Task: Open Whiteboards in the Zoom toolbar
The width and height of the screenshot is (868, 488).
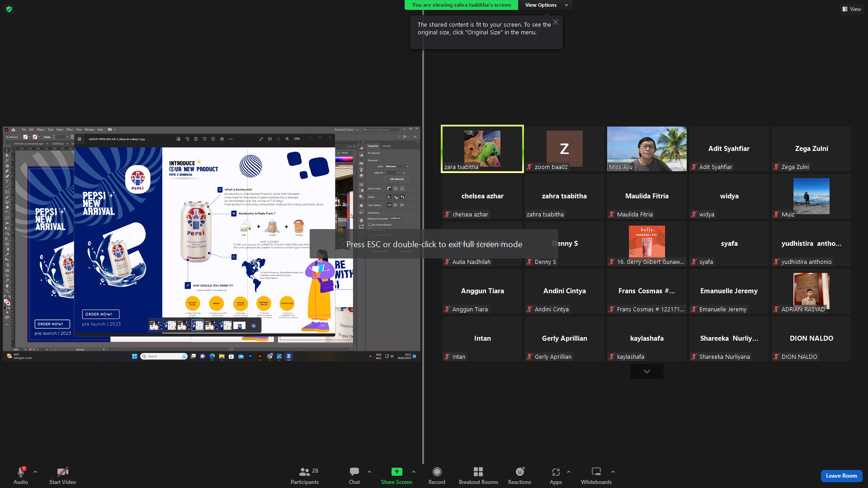Action: pyautogui.click(x=596, y=475)
